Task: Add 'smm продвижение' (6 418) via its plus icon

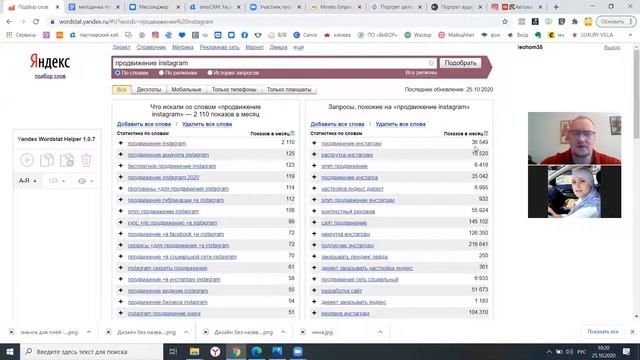Action: point(314,166)
